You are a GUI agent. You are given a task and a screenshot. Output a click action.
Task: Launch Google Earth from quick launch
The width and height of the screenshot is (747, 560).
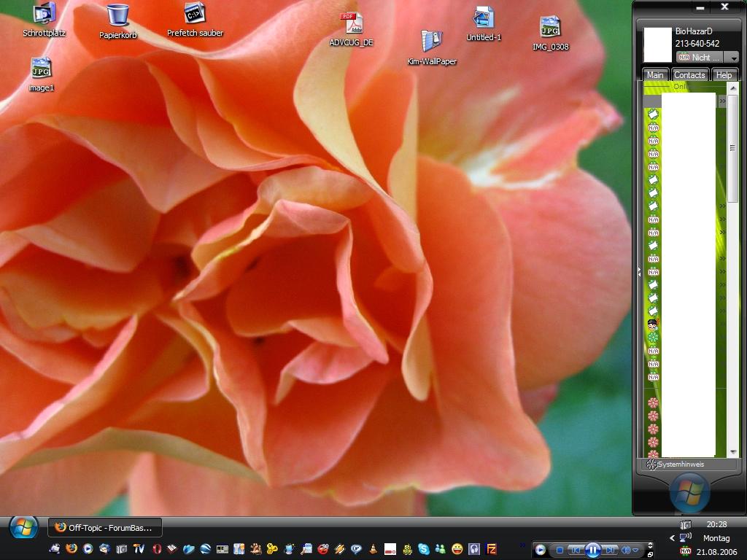[x=205, y=548]
